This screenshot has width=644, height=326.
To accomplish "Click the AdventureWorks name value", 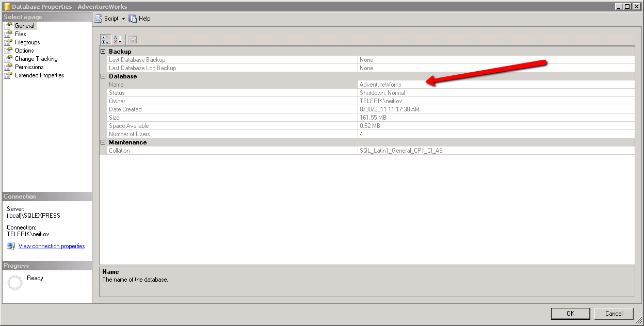I will pos(380,85).
